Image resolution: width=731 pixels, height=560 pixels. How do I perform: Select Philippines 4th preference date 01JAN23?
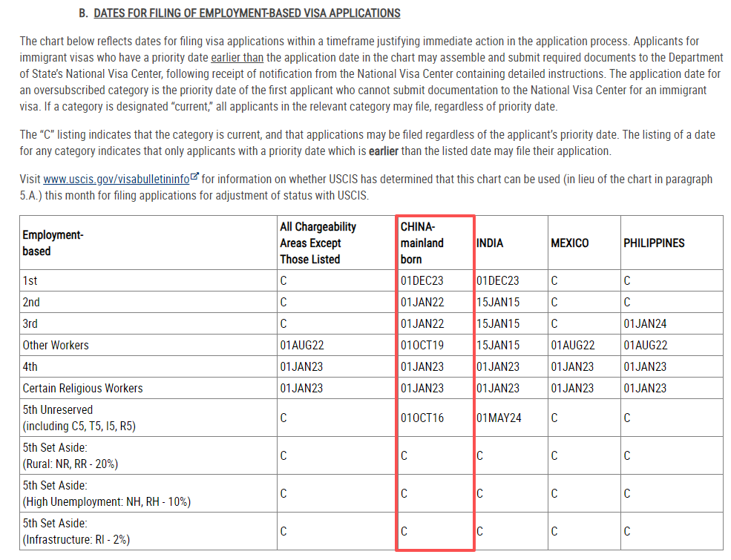[x=645, y=366]
